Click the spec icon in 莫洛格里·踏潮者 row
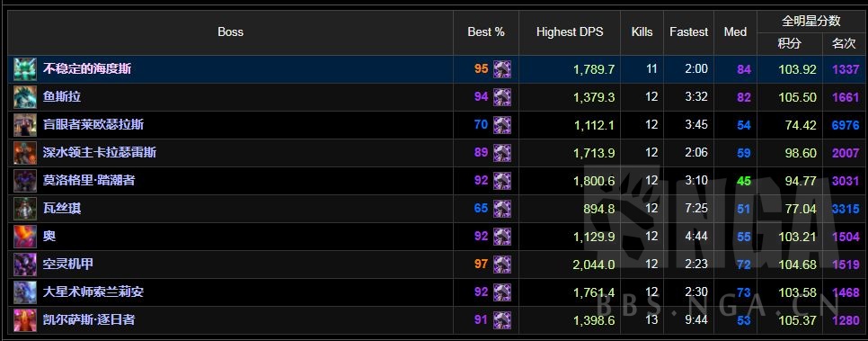 502,181
